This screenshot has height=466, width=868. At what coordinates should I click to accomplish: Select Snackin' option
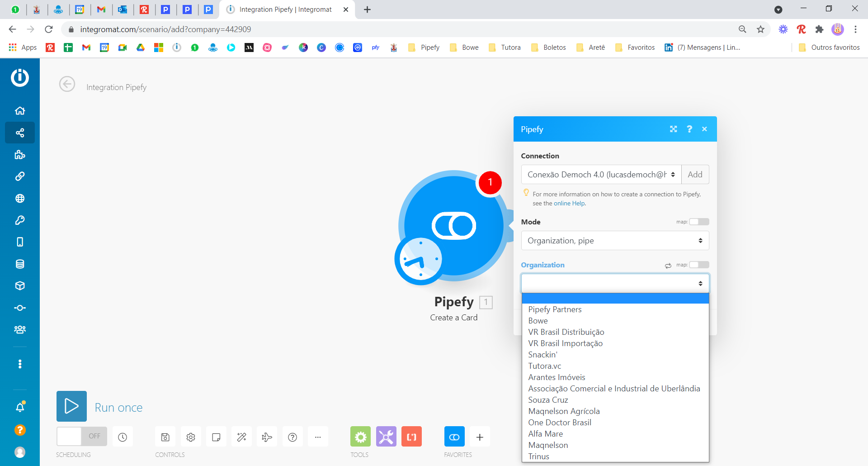pyautogui.click(x=615, y=355)
